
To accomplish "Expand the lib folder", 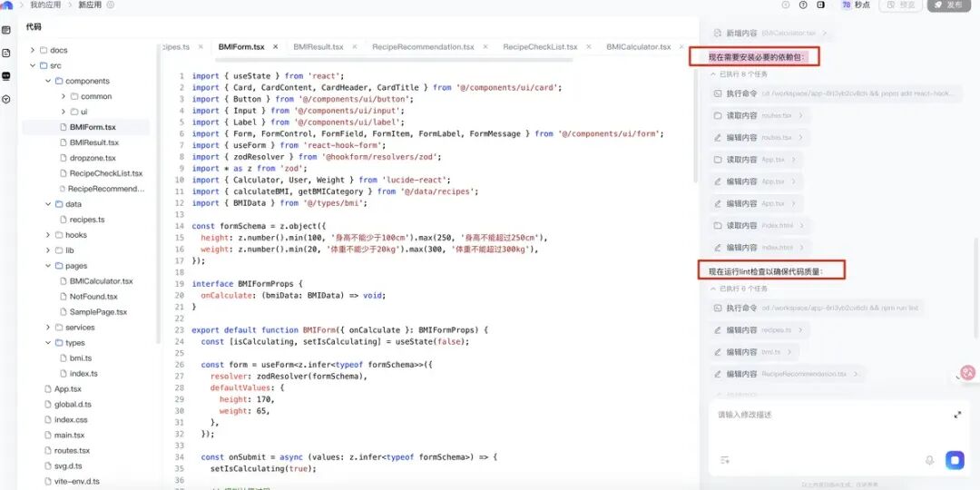I will [47, 250].
